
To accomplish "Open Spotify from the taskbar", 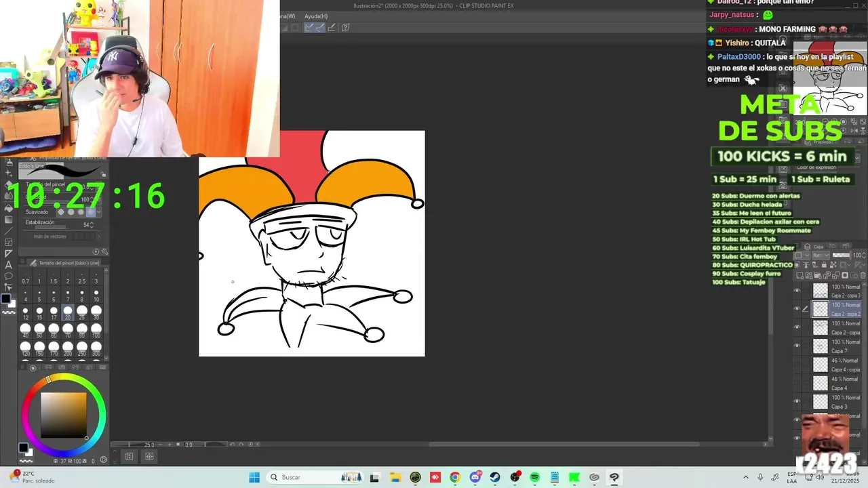I will (534, 477).
